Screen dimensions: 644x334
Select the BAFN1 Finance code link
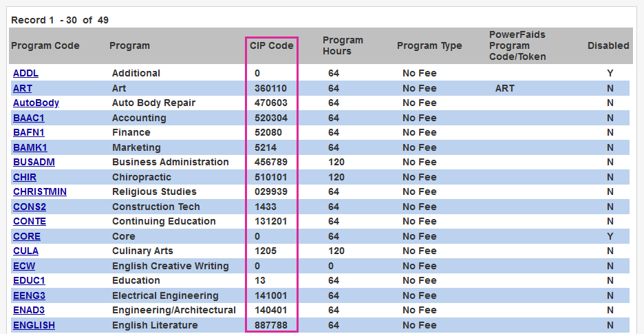coord(28,132)
